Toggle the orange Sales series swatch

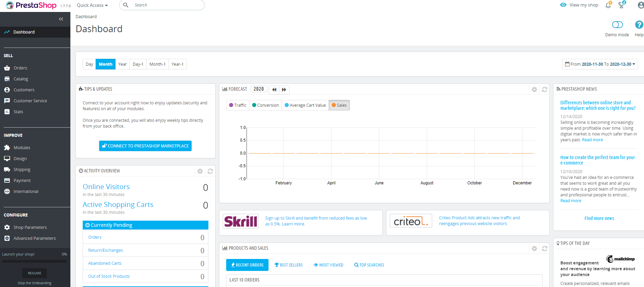(x=334, y=105)
